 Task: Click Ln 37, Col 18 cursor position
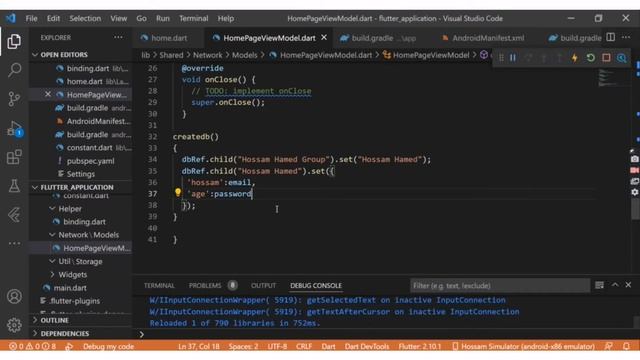click(199, 346)
